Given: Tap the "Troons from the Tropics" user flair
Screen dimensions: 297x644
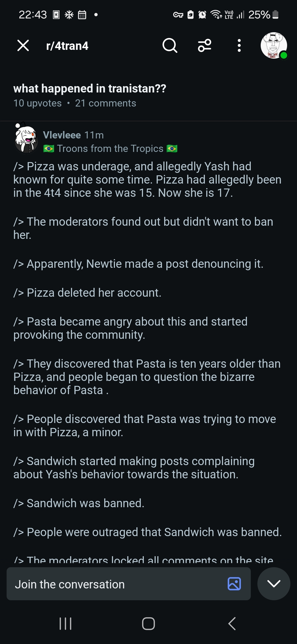Looking at the screenshot, I should click(x=110, y=149).
